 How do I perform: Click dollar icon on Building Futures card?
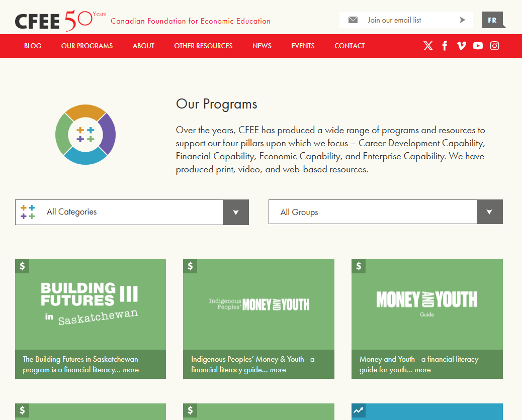pyautogui.click(x=22, y=266)
